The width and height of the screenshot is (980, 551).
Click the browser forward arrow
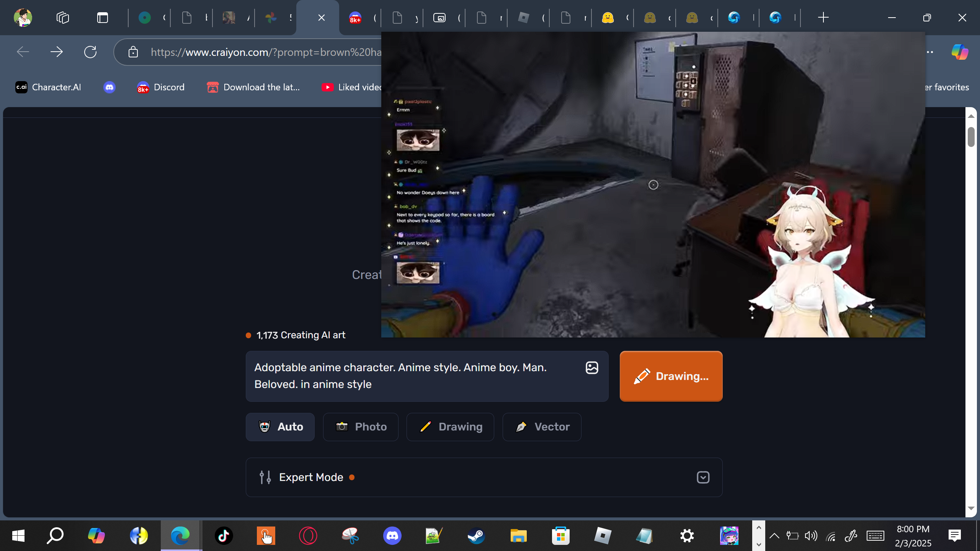click(57, 52)
